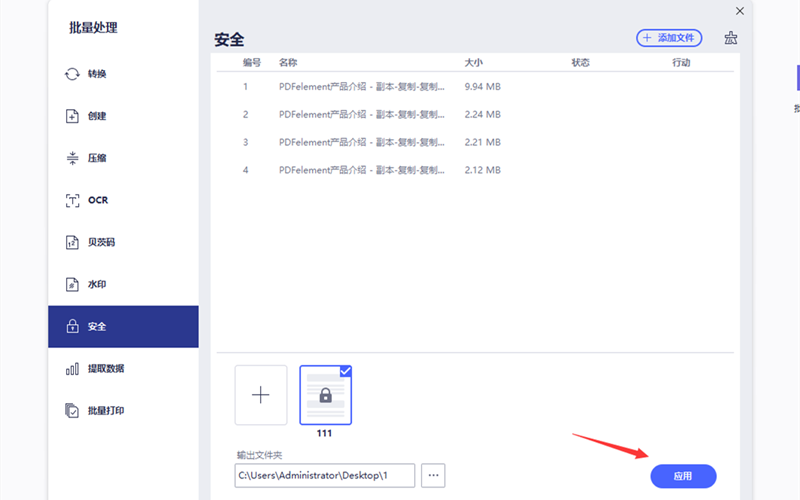Uncheck the 111 template checkmark
800x500 pixels.
point(345,371)
